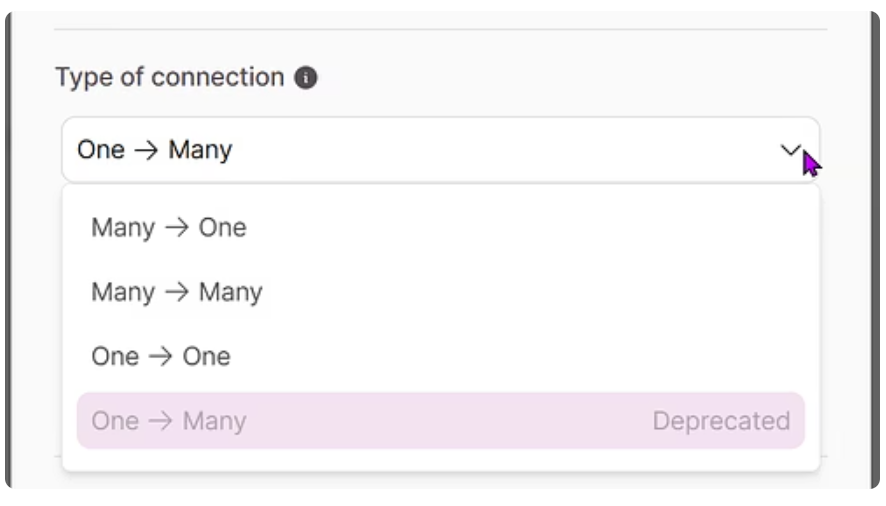Click the word One in the selected field

[101, 150]
